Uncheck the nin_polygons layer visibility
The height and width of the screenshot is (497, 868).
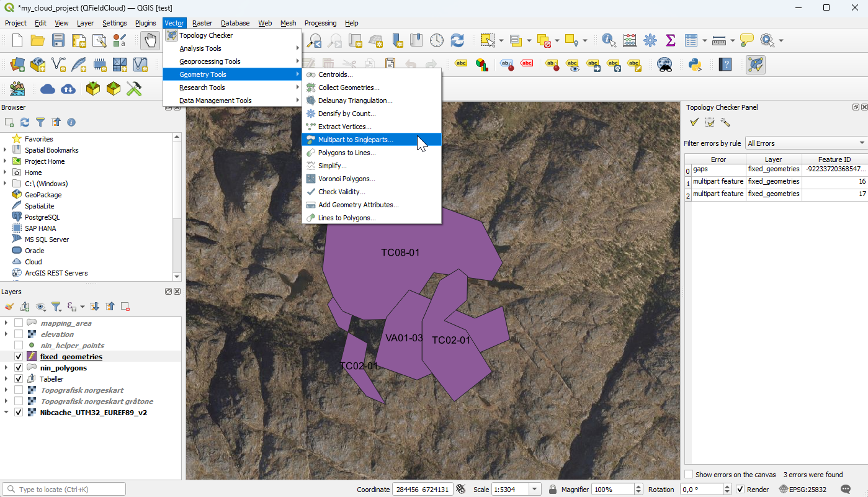click(x=19, y=368)
